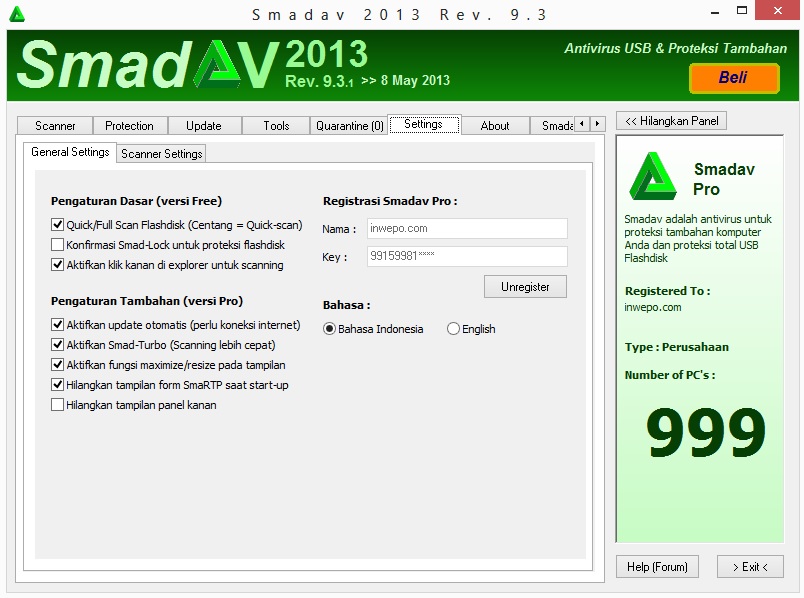804x598 pixels.
Task: Select the Settings tab
Action: click(424, 124)
